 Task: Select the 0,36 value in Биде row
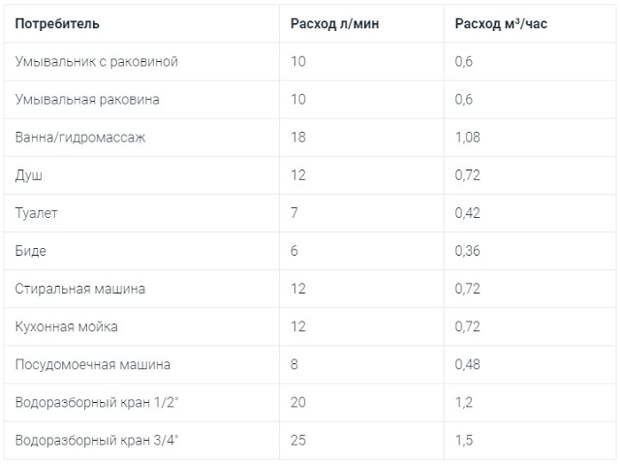click(468, 251)
